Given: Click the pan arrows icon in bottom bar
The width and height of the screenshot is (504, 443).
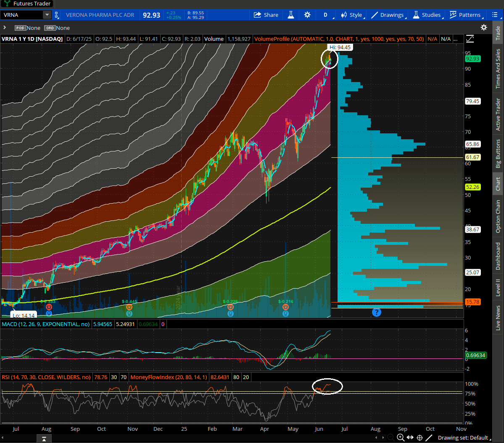Looking at the screenshot, I should pos(410,438).
